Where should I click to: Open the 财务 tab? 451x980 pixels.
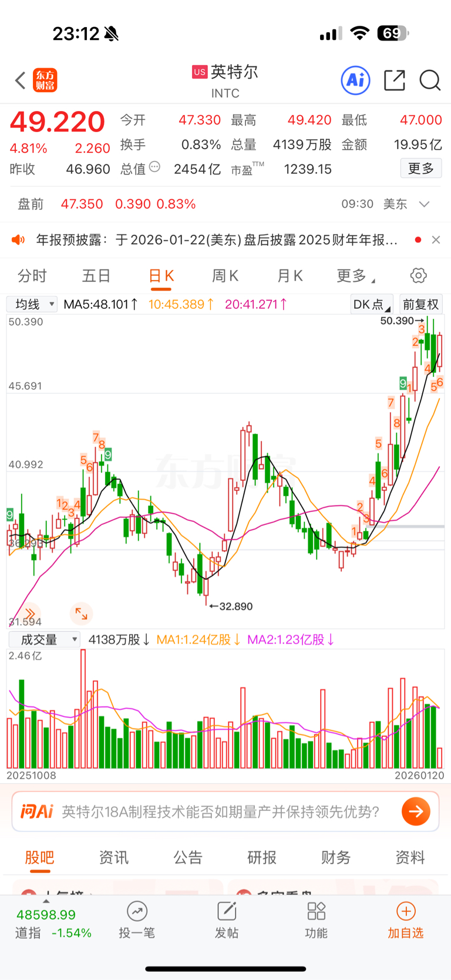[335, 857]
